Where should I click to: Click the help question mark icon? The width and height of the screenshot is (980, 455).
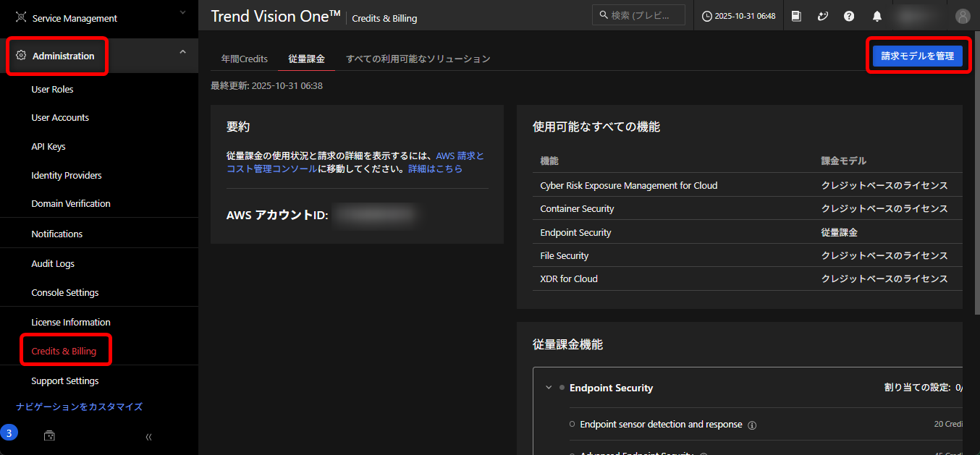pos(849,16)
